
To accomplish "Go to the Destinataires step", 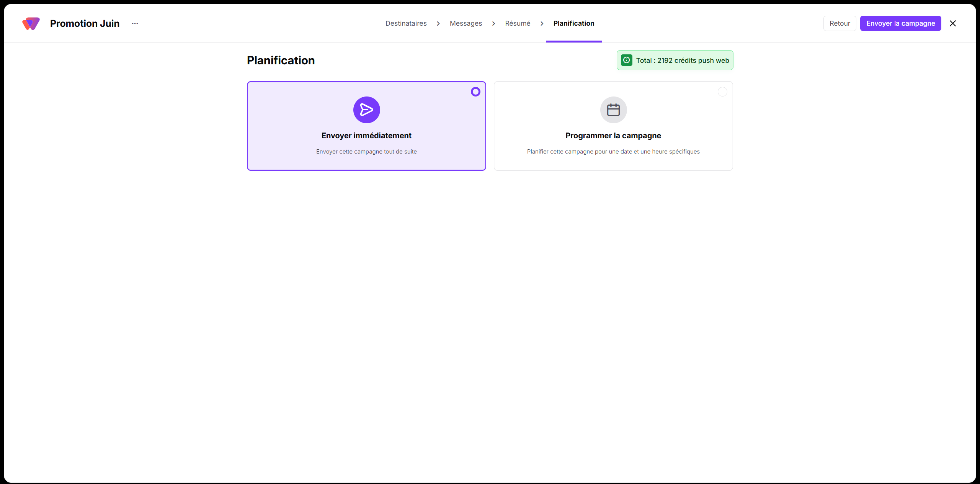I will [406, 23].
